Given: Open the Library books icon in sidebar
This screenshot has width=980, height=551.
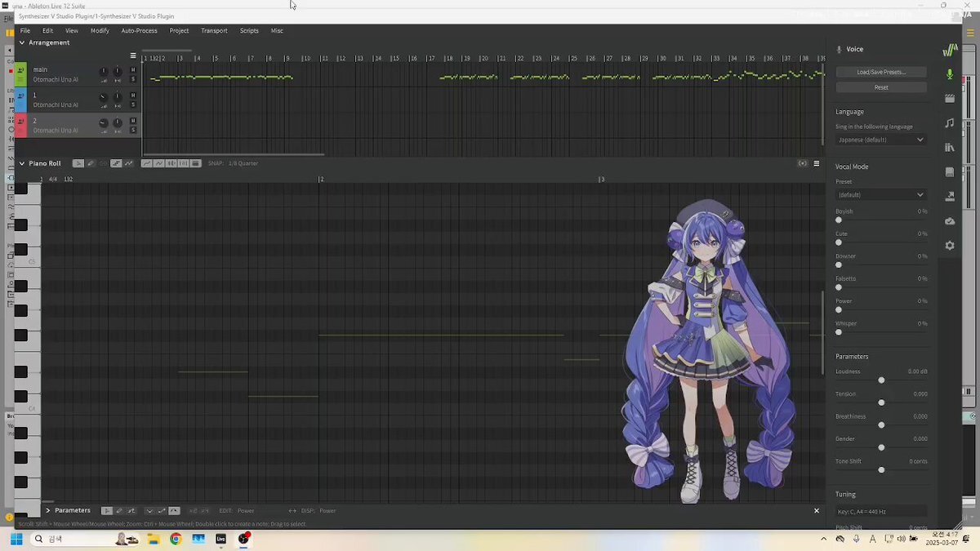Looking at the screenshot, I should (949, 148).
